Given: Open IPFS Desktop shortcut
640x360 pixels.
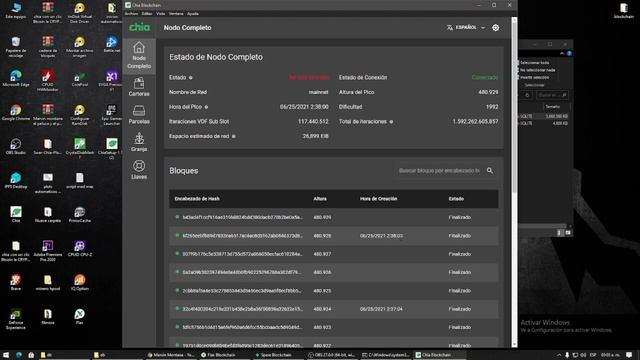Looking at the screenshot, I should click(16, 180).
